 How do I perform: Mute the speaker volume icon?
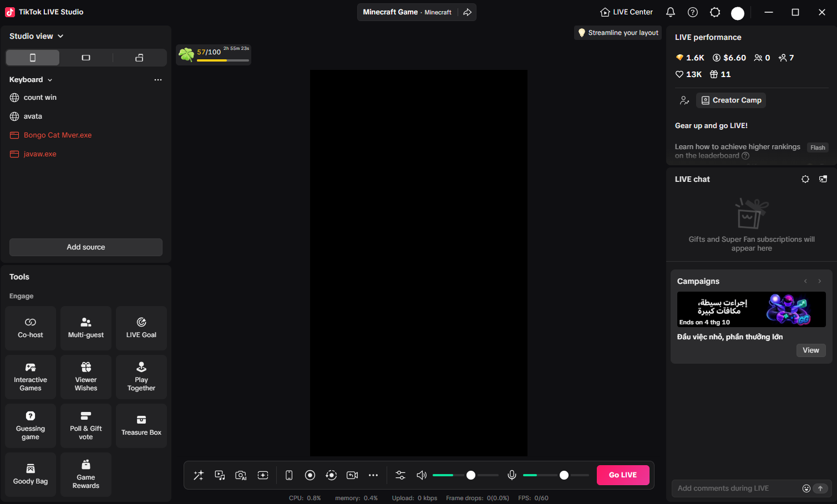[422, 475]
